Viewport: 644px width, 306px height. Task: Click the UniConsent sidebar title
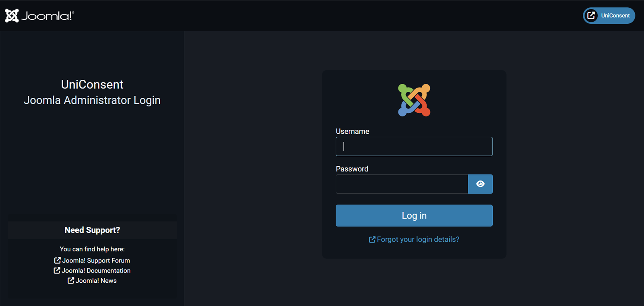click(92, 84)
